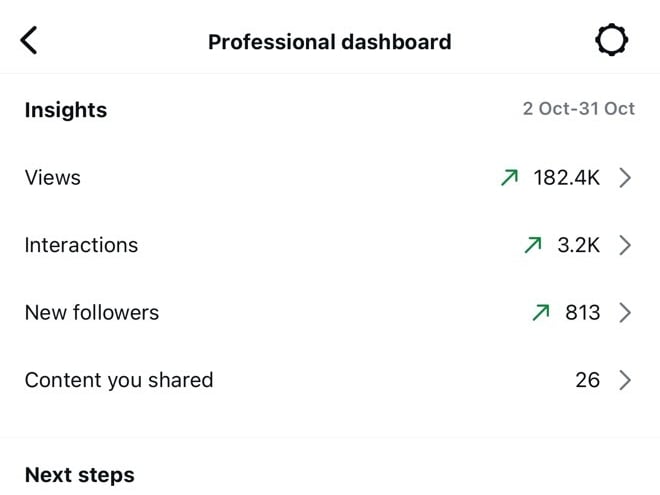Expand New followers via right chevron
The height and width of the screenshot is (495, 660).
pos(625,312)
